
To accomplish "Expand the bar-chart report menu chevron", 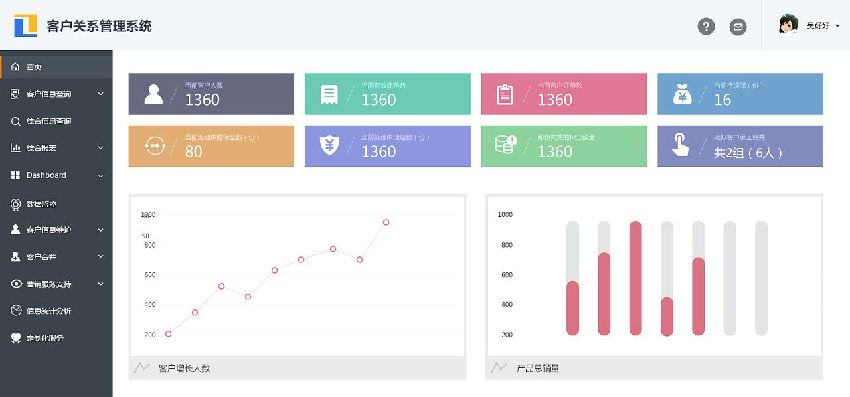I will pos(101,148).
